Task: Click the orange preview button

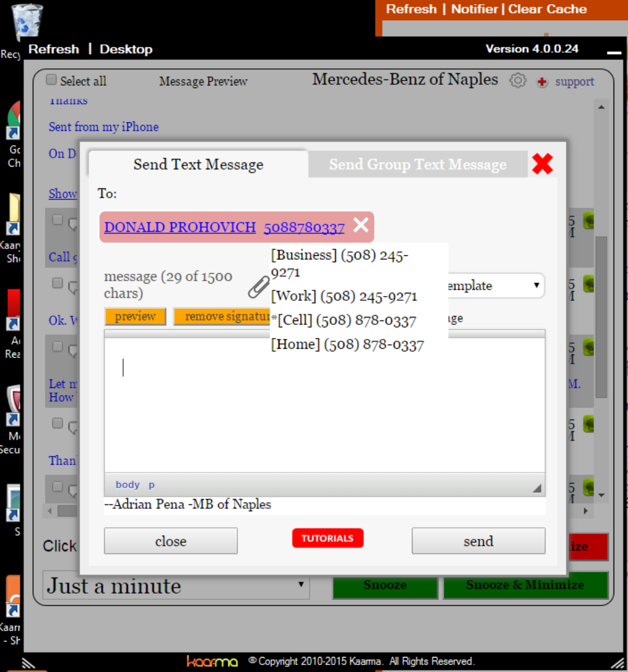Action: (135, 316)
